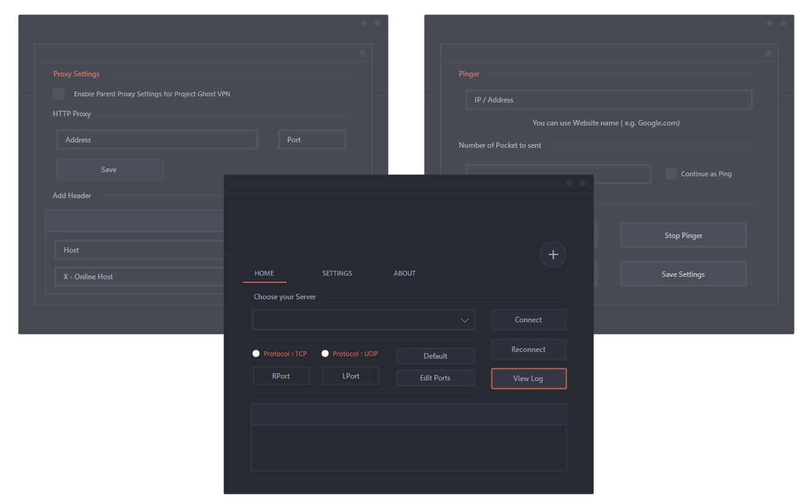Click the IP / Address input field
This screenshot has height=504, width=812.
(608, 99)
